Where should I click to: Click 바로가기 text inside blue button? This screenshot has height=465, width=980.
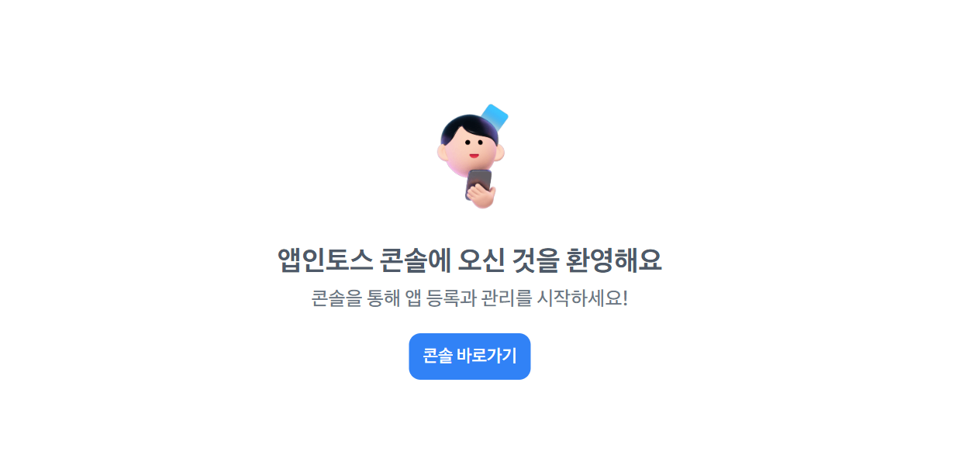487,356
